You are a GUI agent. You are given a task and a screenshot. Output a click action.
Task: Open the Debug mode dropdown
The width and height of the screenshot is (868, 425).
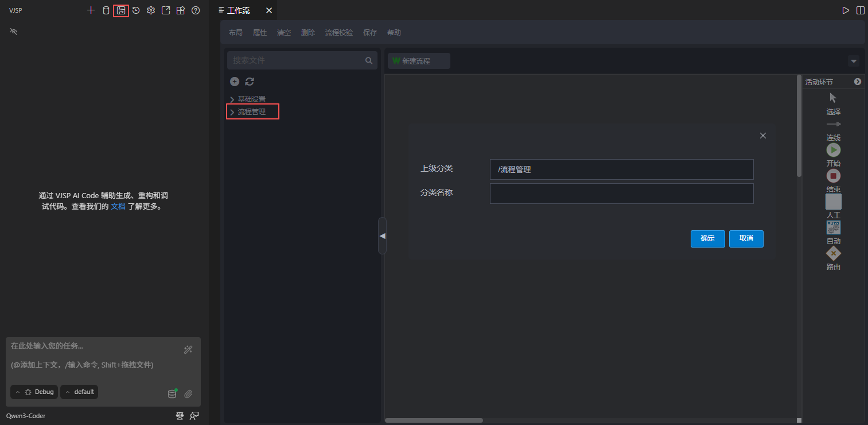click(x=34, y=392)
